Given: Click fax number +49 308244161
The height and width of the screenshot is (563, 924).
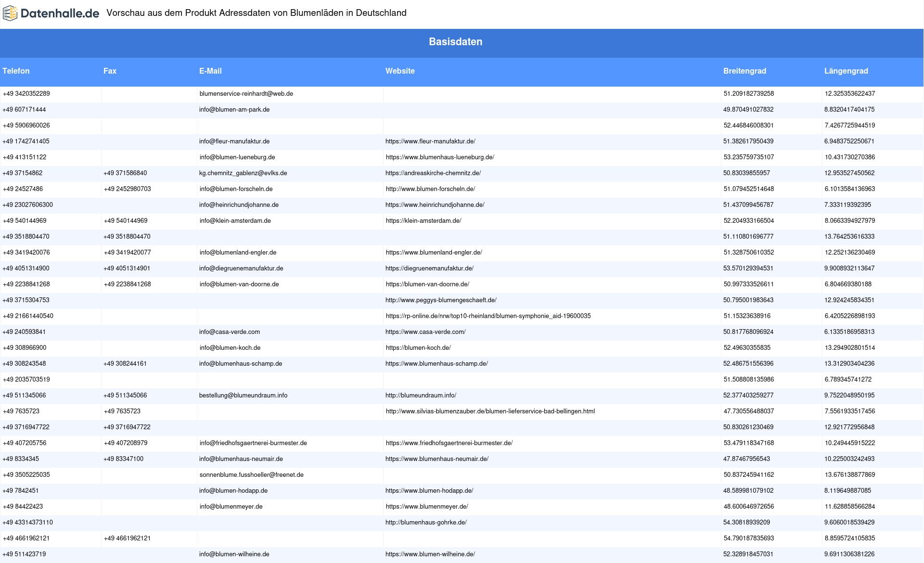Looking at the screenshot, I should tap(125, 364).
